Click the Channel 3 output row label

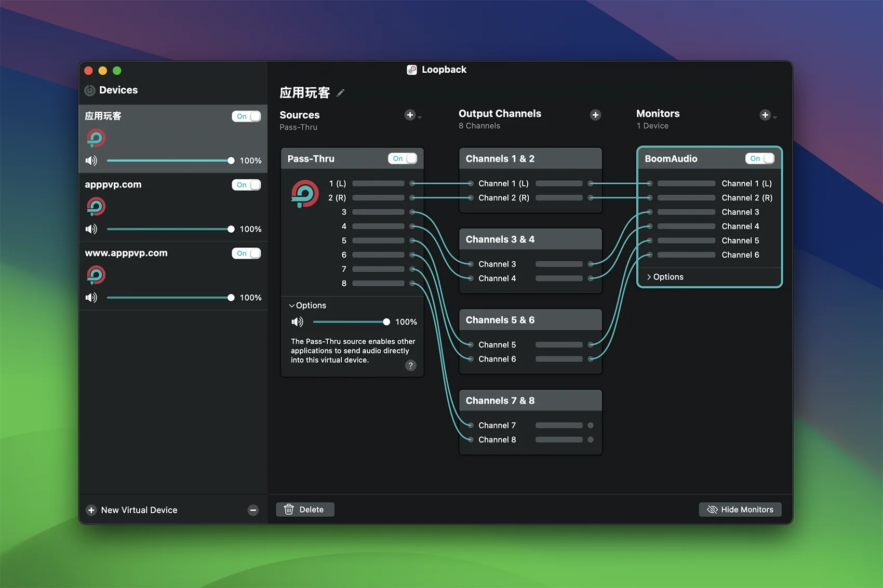tap(497, 264)
